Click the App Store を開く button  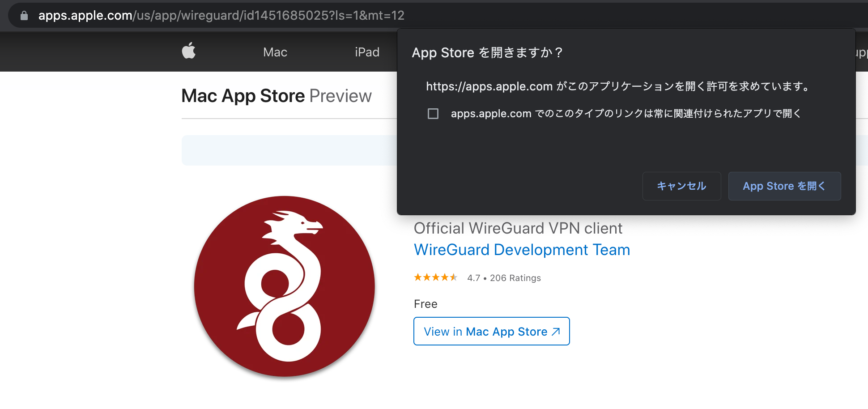784,186
